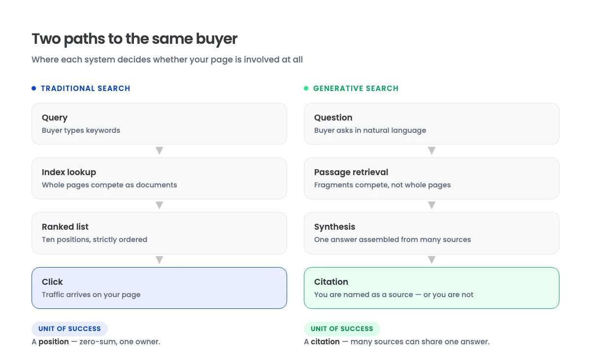Select the Question card

[431, 123]
